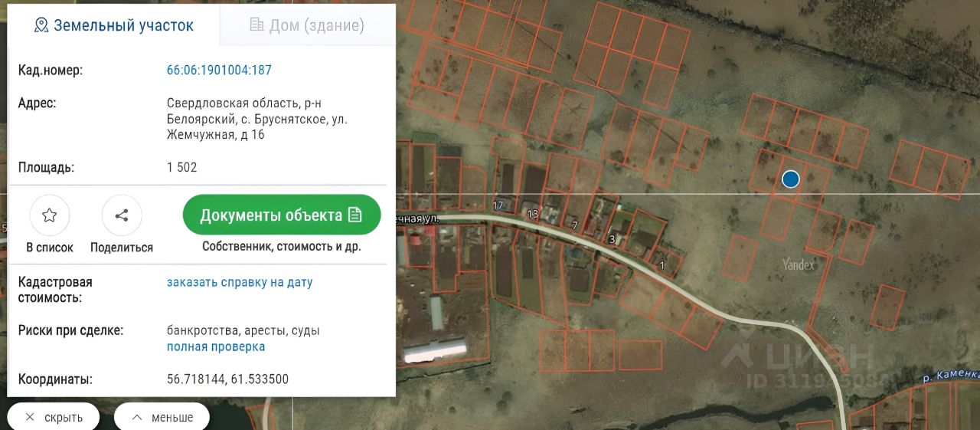
Task: Click house number 13 label on the map
Action: 533,213
